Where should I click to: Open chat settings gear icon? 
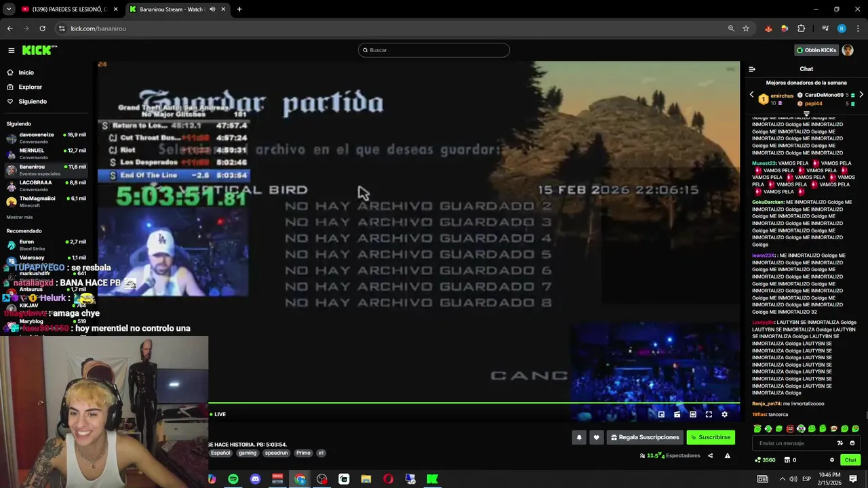832,460
